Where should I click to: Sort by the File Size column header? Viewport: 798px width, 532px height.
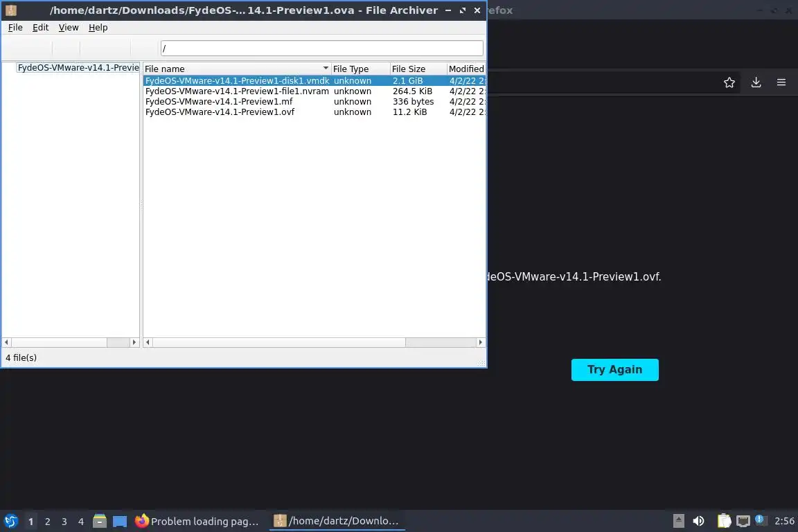418,69
